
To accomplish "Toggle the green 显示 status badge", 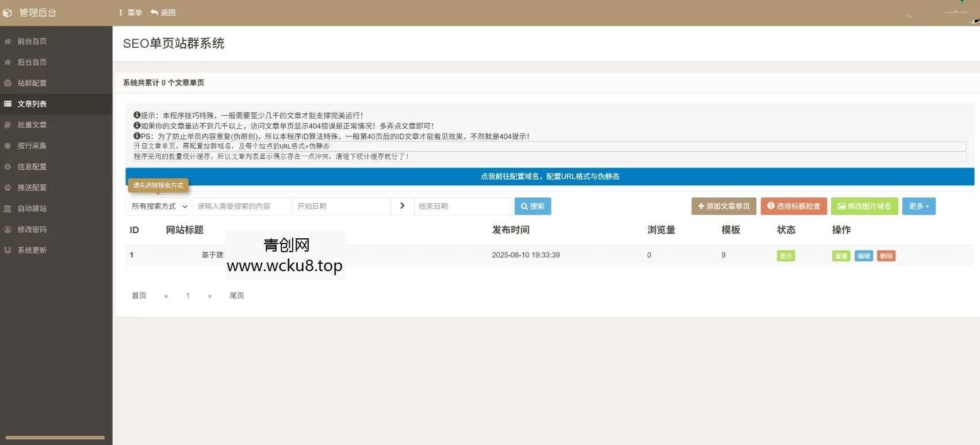I will [x=786, y=256].
